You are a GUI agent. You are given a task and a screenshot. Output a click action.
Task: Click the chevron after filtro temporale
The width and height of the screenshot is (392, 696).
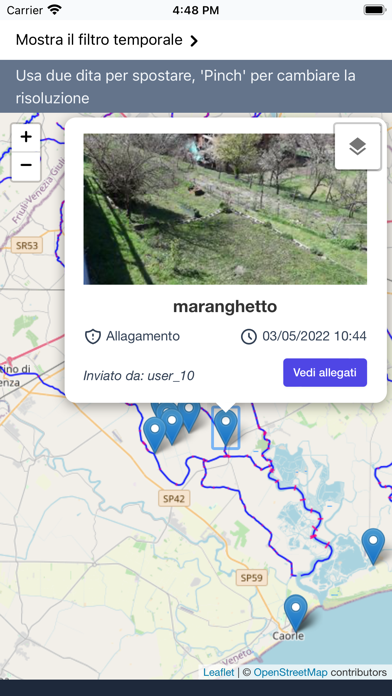(194, 41)
